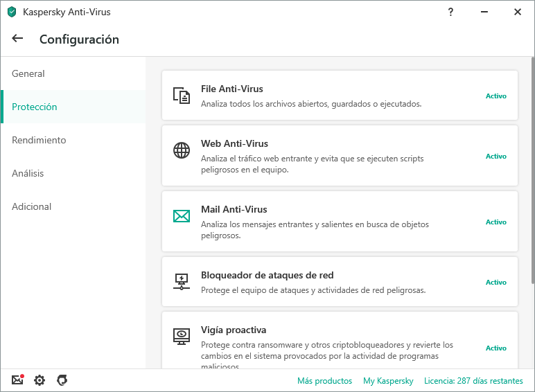Screen dimensions: 535x392
Task: Select the General settings tab
Action: (28, 73)
